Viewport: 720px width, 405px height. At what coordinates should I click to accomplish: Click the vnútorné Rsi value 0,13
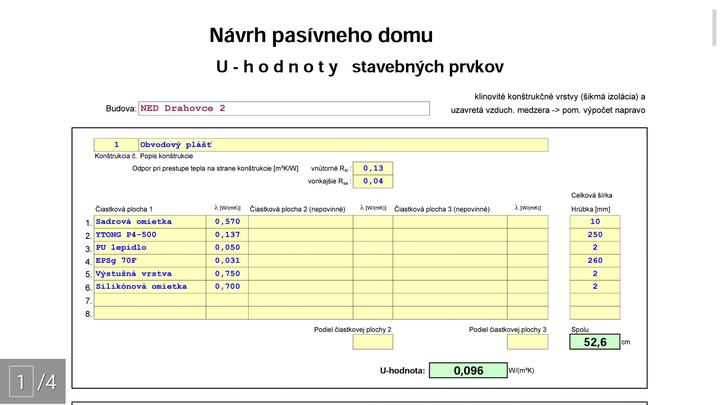pyautogui.click(x=373, y=168)
